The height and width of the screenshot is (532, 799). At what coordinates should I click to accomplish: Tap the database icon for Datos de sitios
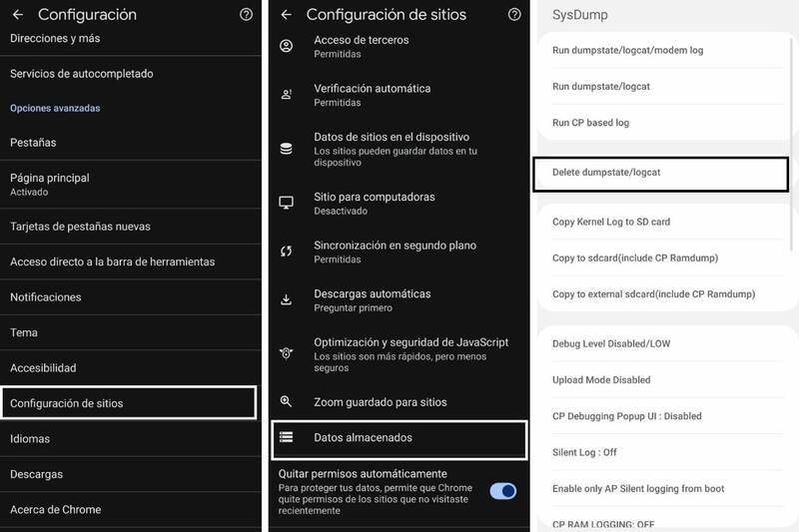click(287, 149)
